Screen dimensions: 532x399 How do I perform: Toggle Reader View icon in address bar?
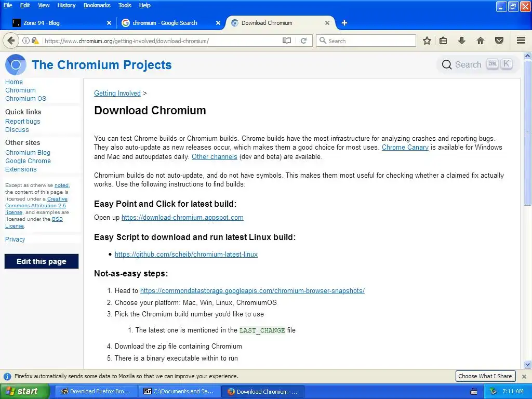pyautogui.click(x=287, y=41)
